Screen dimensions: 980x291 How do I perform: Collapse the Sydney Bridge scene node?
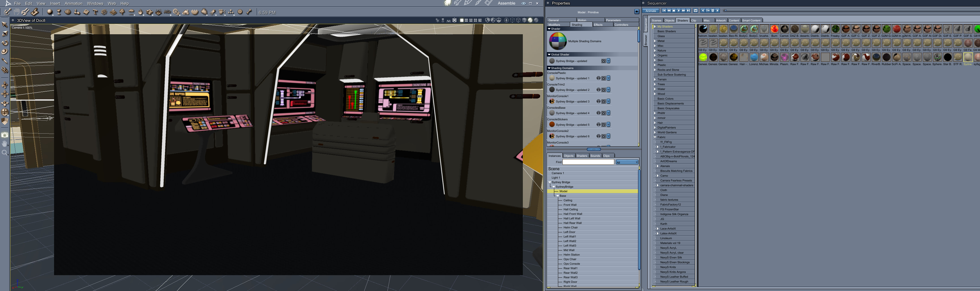[549, 182]
